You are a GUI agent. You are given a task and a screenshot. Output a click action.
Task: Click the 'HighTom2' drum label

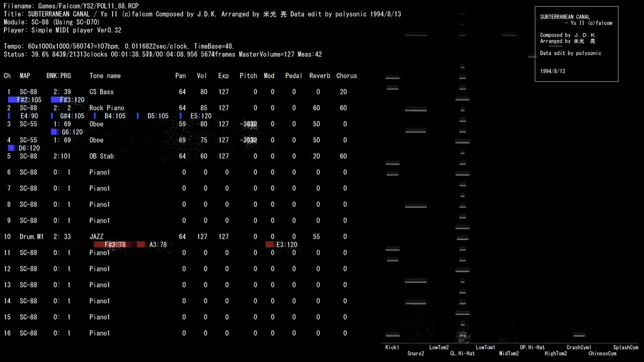tap(555, 353)
